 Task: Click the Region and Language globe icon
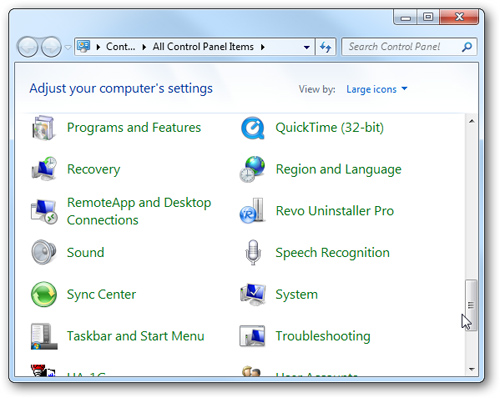click(x=252, y=169)
